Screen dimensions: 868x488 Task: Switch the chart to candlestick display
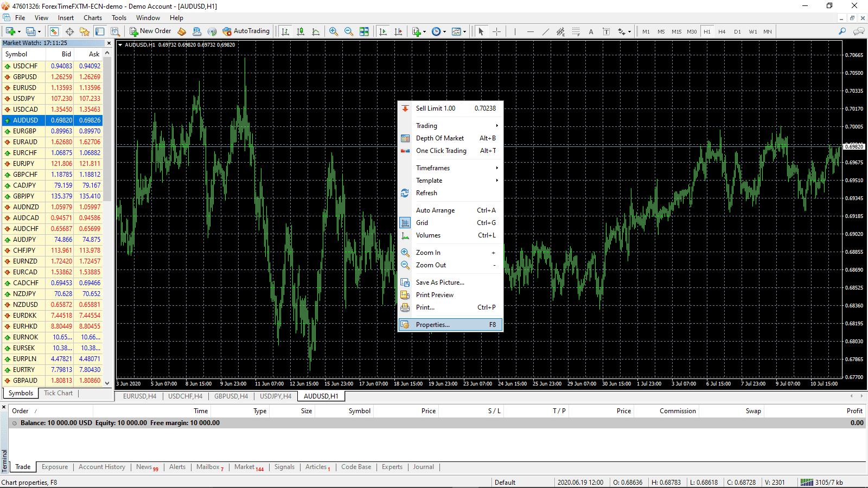pos(301,31)
